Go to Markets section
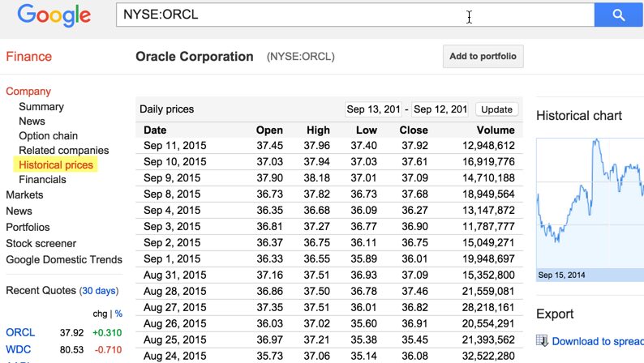This screenshot has height=363, width=644. [24, 194]
